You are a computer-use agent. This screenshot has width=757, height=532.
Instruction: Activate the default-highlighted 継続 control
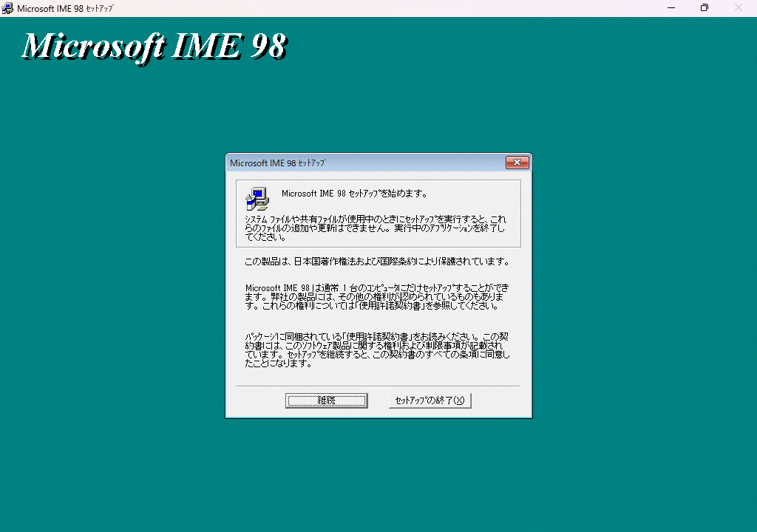tap(326, 400)
